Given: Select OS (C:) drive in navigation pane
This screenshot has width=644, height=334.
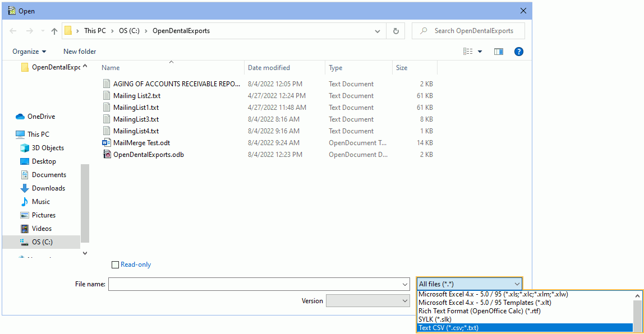Looking at the screenshot, I should tap(41, 242).
